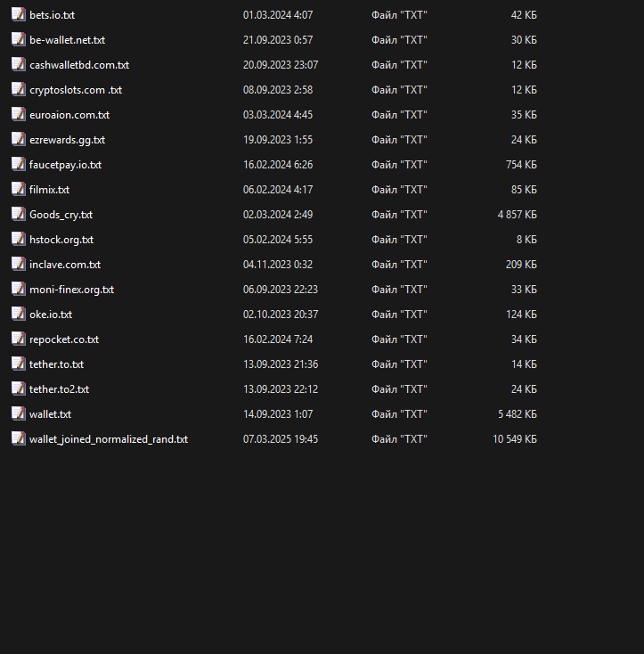Click the 10 549 КБ size value
Image resolution: width=644 pixels, height=654 pixels.
[514, 439]
